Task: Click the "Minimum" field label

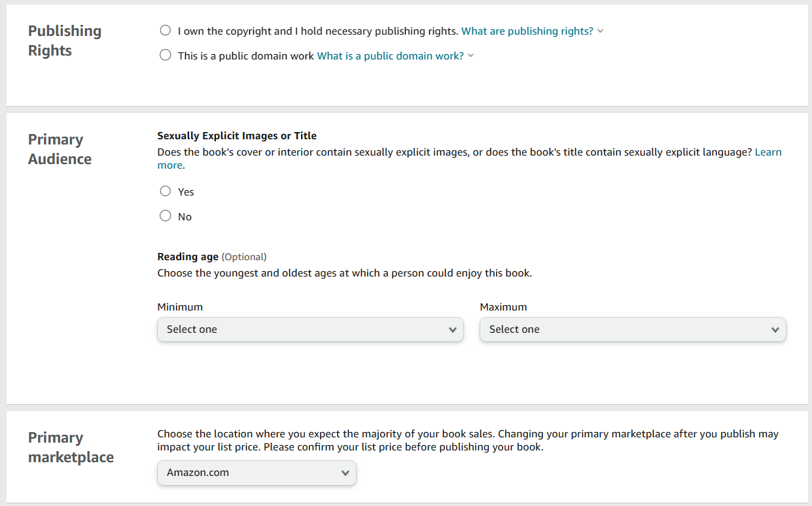Action: pos(180,307)
